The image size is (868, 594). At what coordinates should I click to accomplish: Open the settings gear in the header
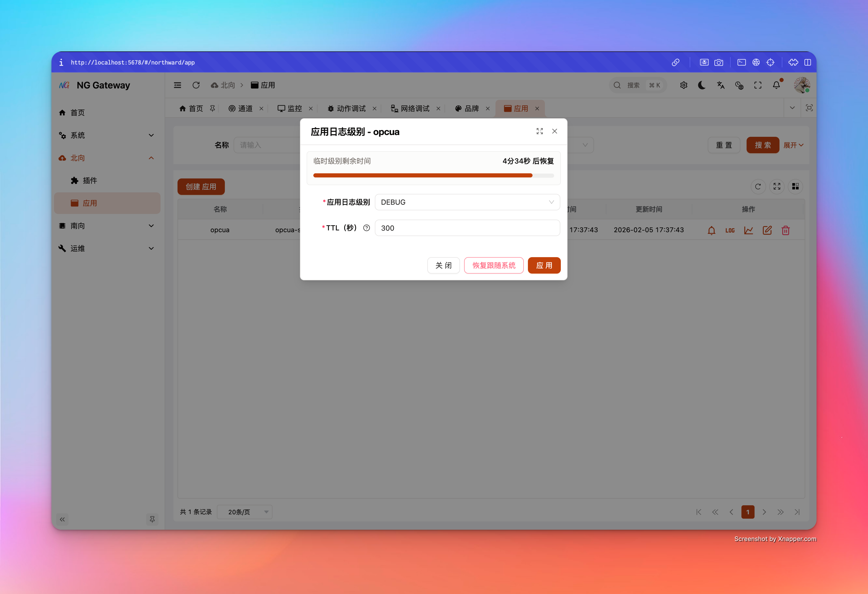684,85
